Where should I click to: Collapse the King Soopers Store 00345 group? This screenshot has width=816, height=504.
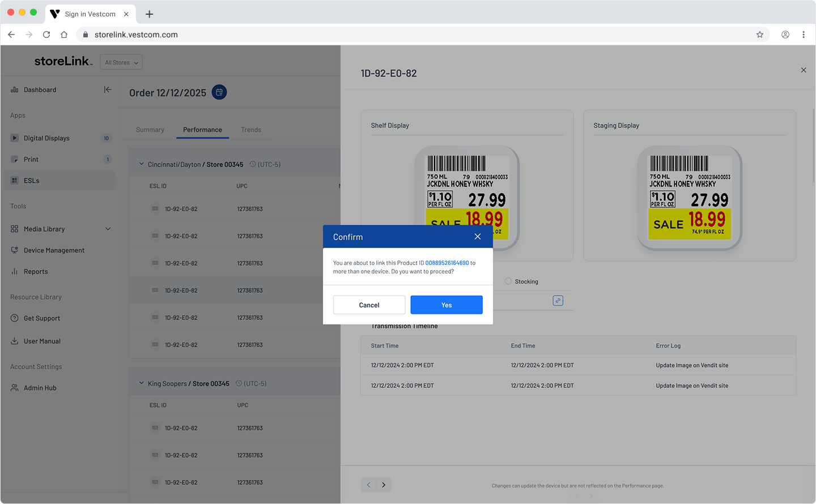tap(142, 383)
